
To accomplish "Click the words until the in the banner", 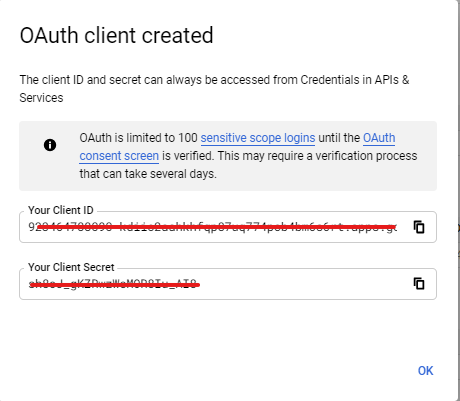I will click(x=339, y=138).
